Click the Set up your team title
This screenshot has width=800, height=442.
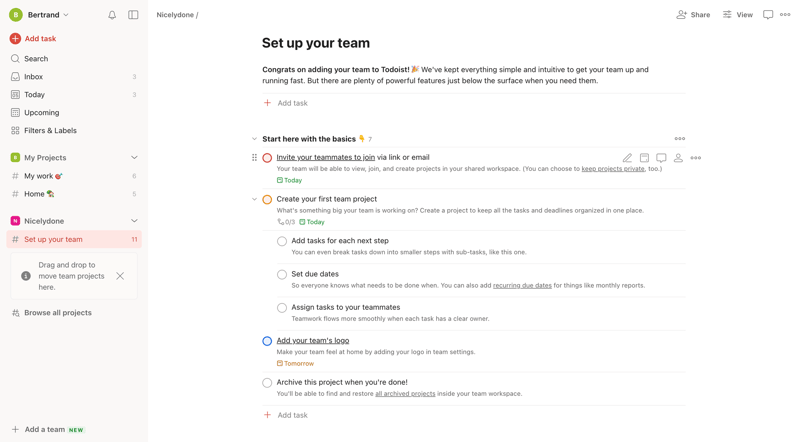pos(316,43)
